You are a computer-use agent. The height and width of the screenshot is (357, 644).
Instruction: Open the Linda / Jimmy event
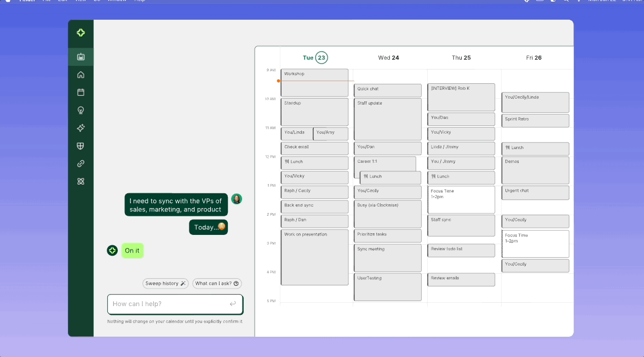(x=461, y=148)
